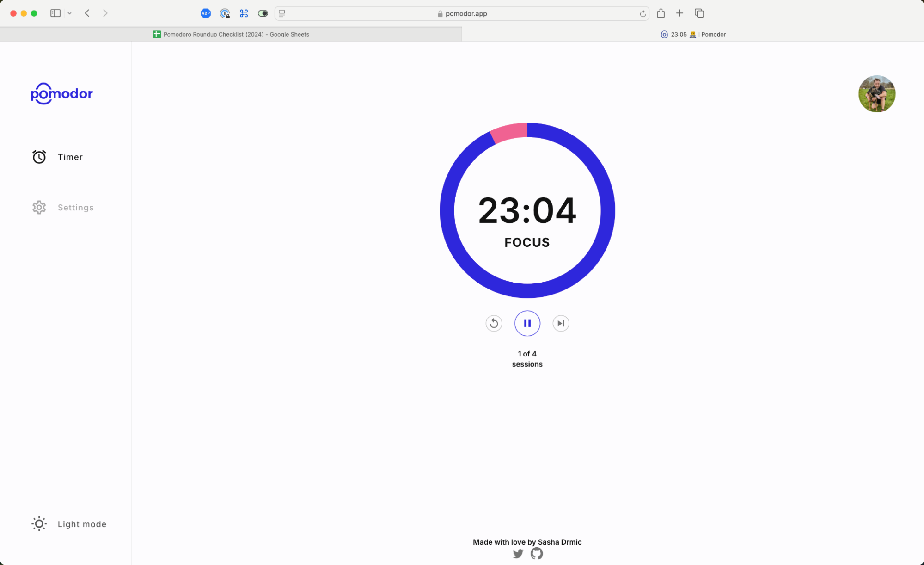Expand the sidebar options dropdown chevron
This screenshot has height=565, width=924.
tap(69, 13)
